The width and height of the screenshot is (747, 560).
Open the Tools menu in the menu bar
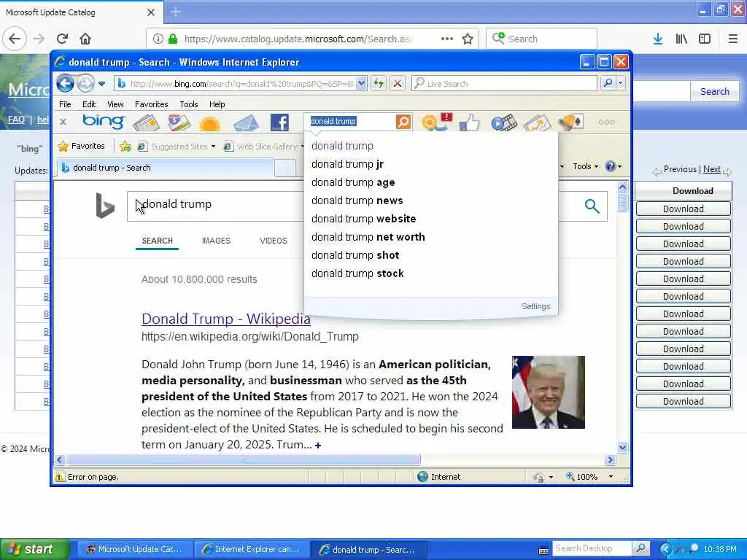(x=189, y=104)
